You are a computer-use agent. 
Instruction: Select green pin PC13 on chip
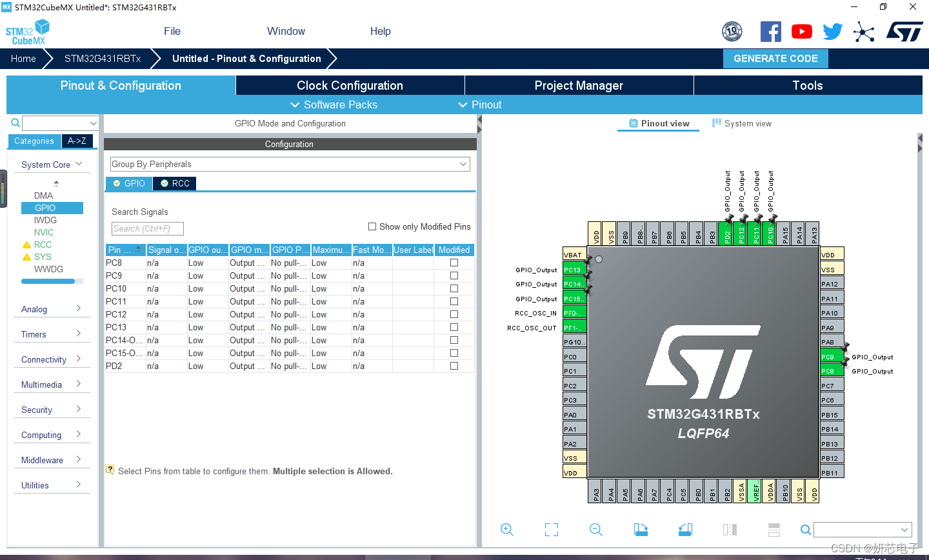coord(574,270)
